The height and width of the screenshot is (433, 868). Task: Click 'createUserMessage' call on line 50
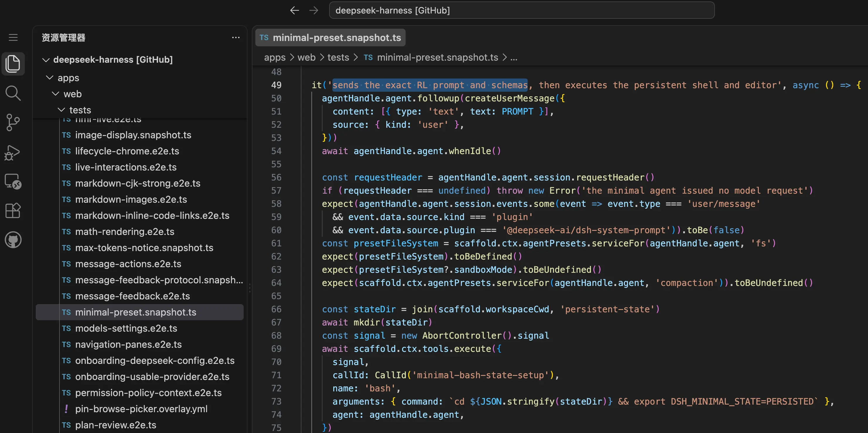[510, 98]
